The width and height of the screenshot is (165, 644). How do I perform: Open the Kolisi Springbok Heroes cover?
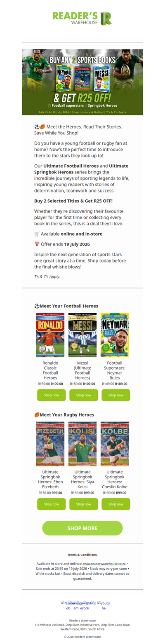click(82, 444)
